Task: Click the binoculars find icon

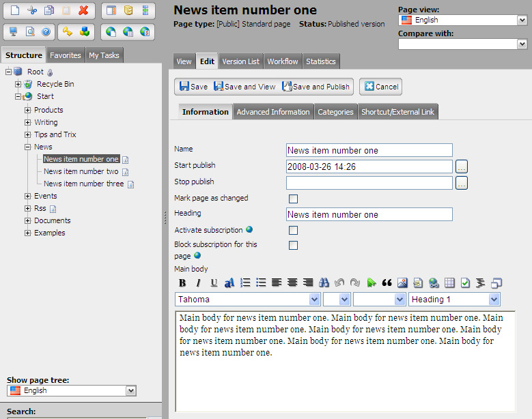Action: click(x=324, y=283)
